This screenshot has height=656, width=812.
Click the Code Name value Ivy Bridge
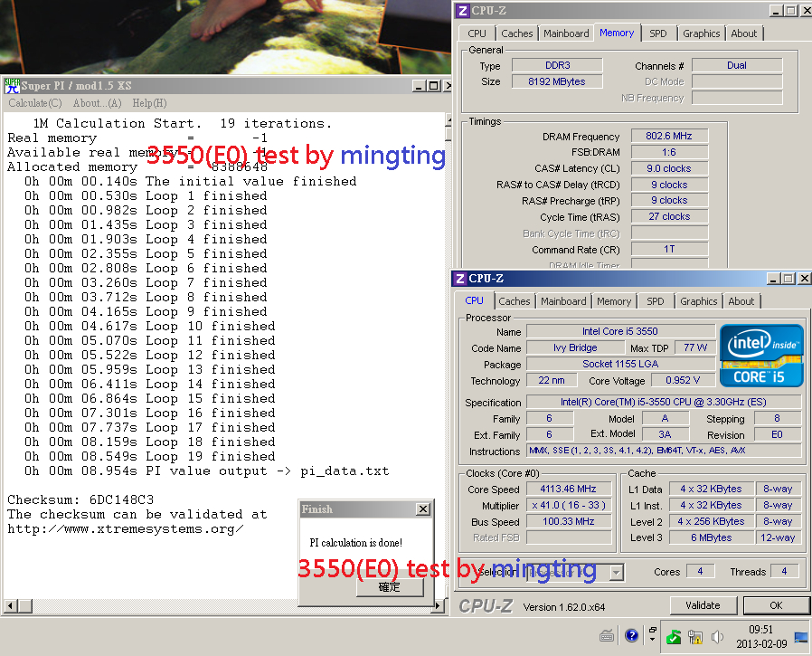point(575,348)
